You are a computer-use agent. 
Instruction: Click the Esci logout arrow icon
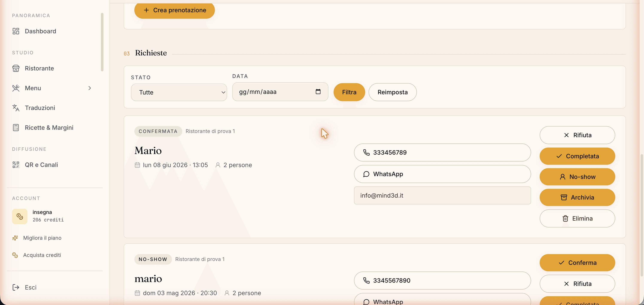tap(16, 287)
